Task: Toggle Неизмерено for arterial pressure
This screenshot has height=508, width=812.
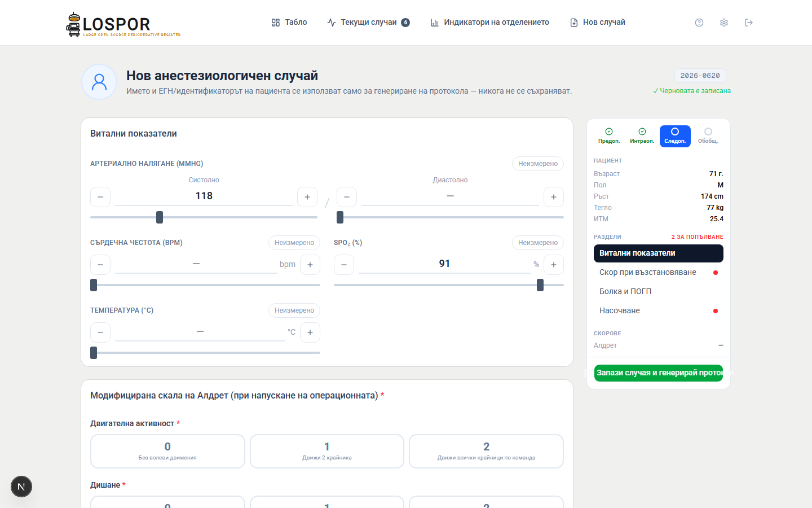Action: 538,164
